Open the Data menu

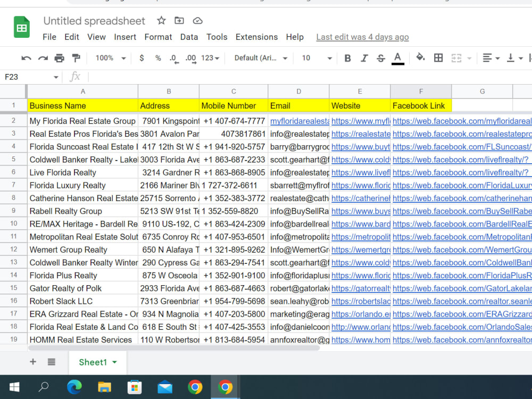pos(189,37)
